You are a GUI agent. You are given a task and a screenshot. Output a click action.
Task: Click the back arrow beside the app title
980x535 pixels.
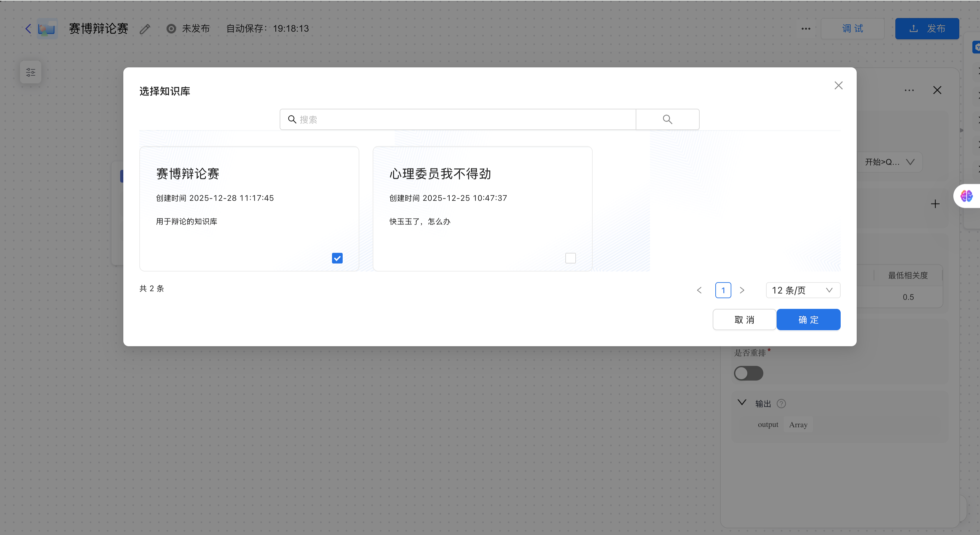pyautogui.click(x=28, y=29)
